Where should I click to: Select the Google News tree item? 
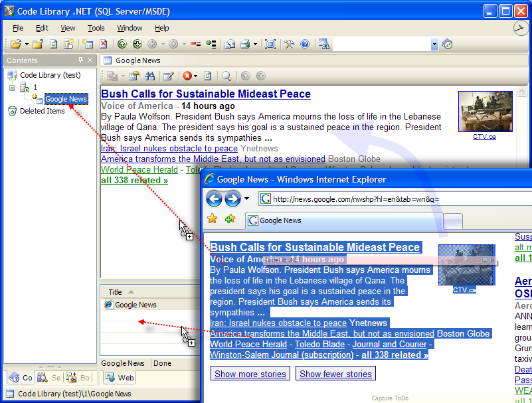tap(66, 99)
